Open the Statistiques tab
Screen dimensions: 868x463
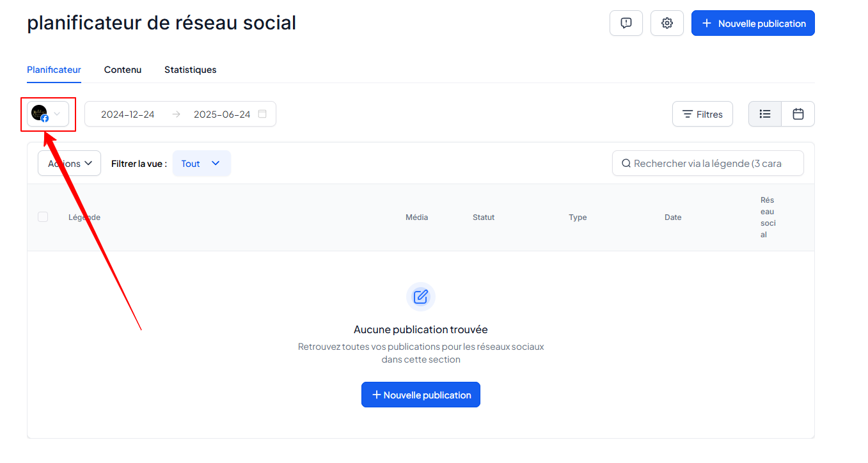[x=191, y=70]
